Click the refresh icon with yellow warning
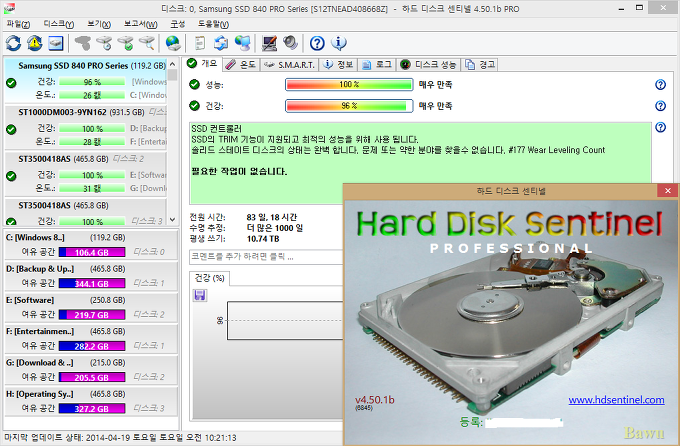The image size is (680, 446). (35, 43)
